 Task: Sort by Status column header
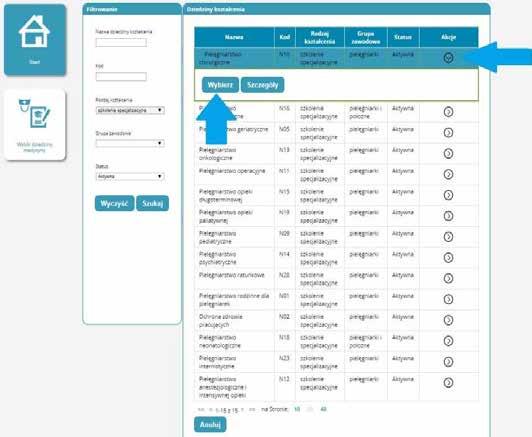[403, 37]
